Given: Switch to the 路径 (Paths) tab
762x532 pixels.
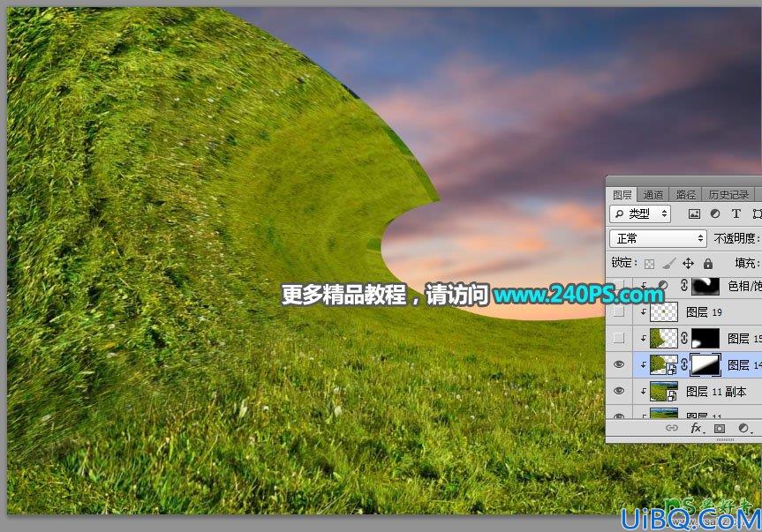Looking at the screenshot, I should pyautogui.click(x=685, y=195).
